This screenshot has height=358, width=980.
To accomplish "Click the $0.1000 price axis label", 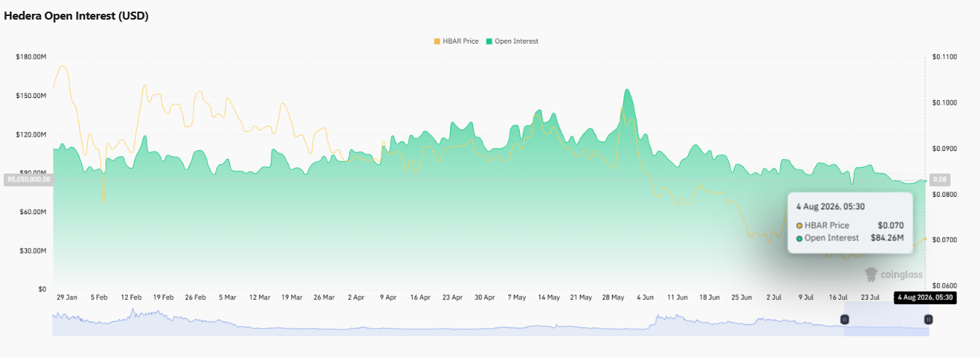I will click(x=945, y=103).
